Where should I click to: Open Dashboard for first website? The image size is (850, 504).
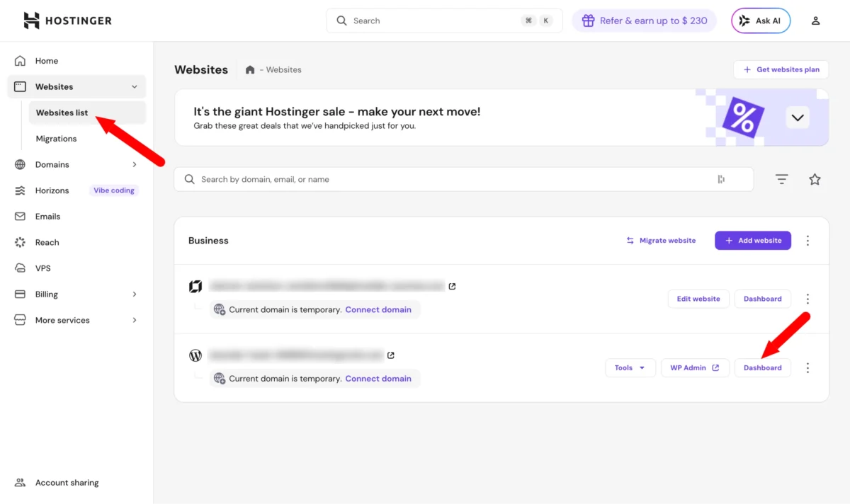click(x=763, y=299)
